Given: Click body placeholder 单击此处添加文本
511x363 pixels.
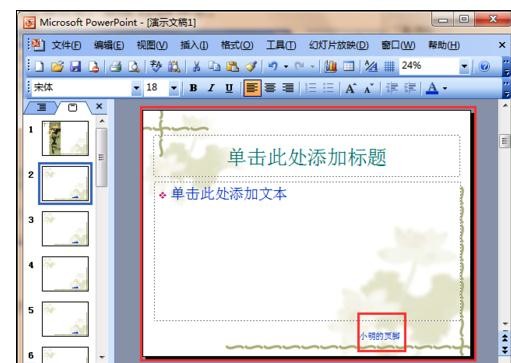Looking at the screenshot, I should (307, 251).
